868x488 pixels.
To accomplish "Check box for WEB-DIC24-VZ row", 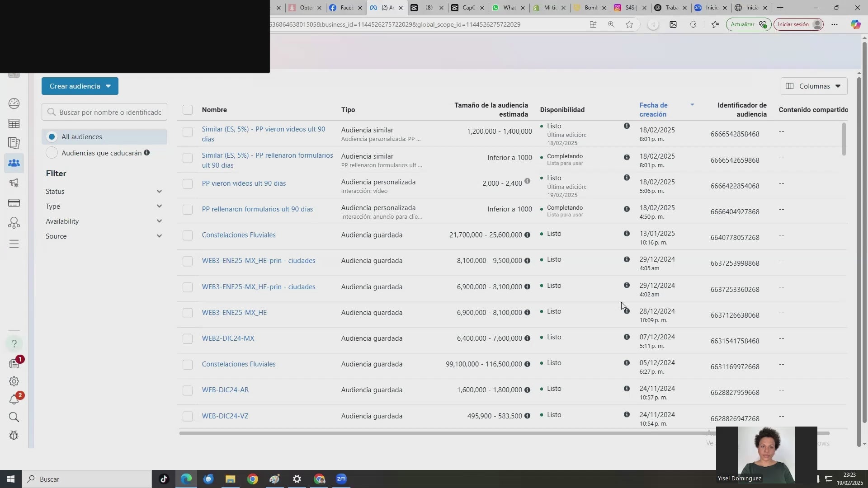I will coord(188,416).
